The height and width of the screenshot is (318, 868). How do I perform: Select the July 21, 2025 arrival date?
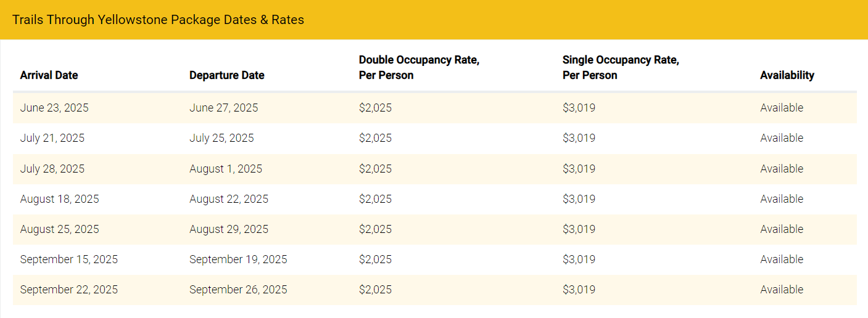click(52, 138)
